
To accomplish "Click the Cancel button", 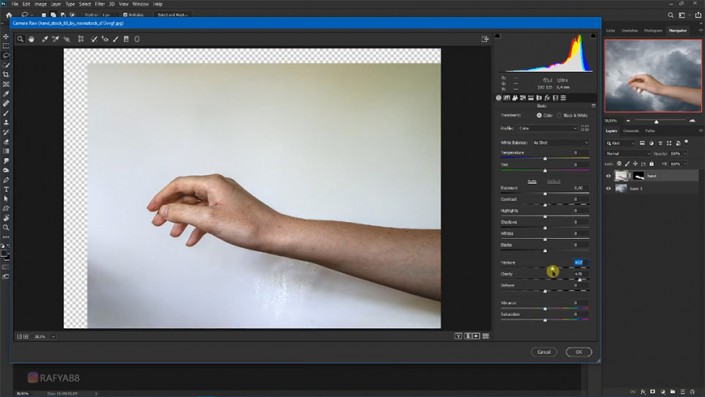I will point(544,352).
